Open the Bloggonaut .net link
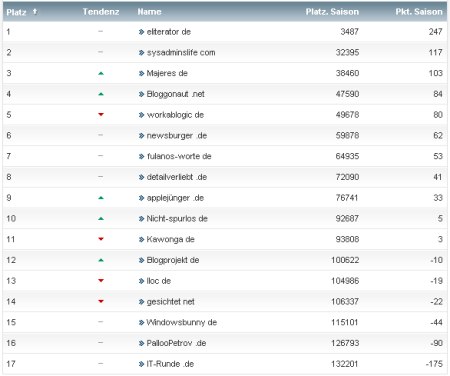The height and width of the screenshot is (376, 450). (x=176, y=94)
